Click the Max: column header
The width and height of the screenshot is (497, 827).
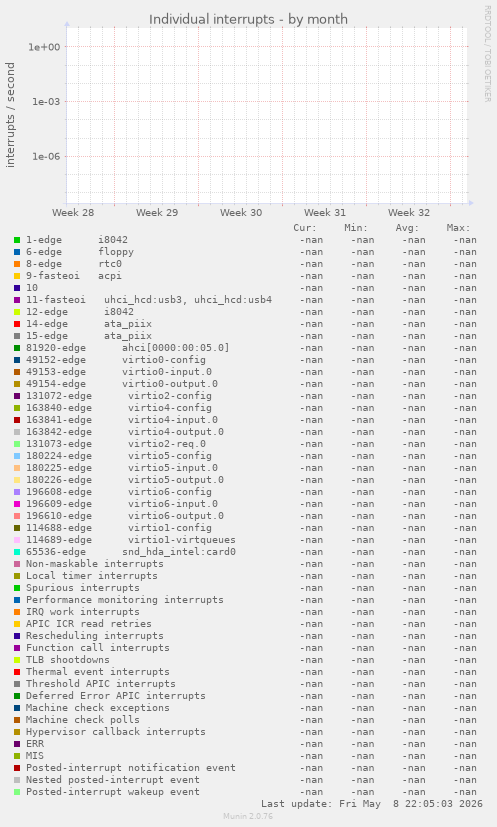pyautogui.click(x=458, y=228)
